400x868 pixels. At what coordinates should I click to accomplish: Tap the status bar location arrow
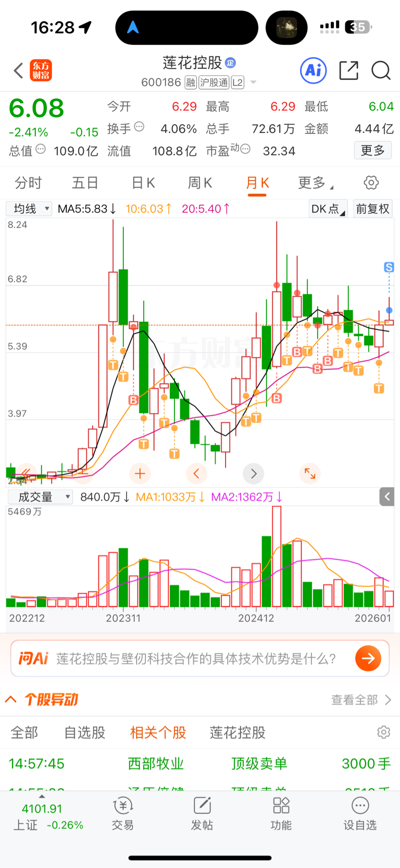coord(85,27)
